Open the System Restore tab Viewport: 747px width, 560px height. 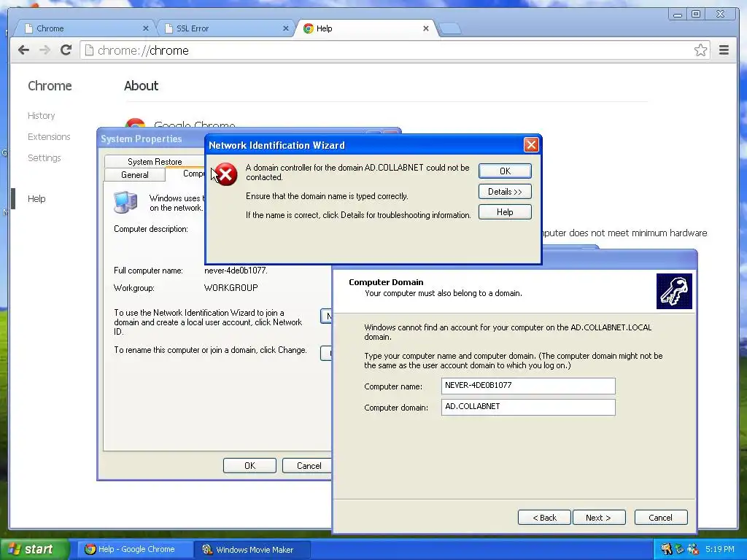click(155, 161)
